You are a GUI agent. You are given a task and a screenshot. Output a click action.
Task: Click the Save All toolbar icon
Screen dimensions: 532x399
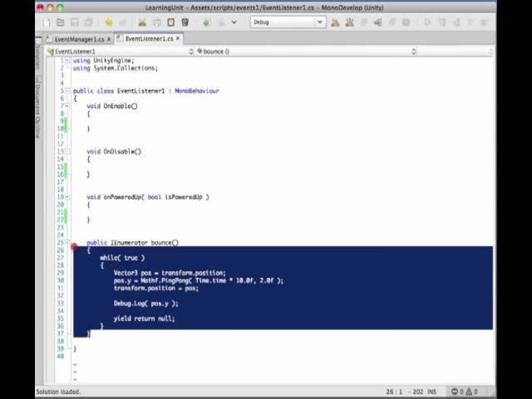(x=89, y=22)
